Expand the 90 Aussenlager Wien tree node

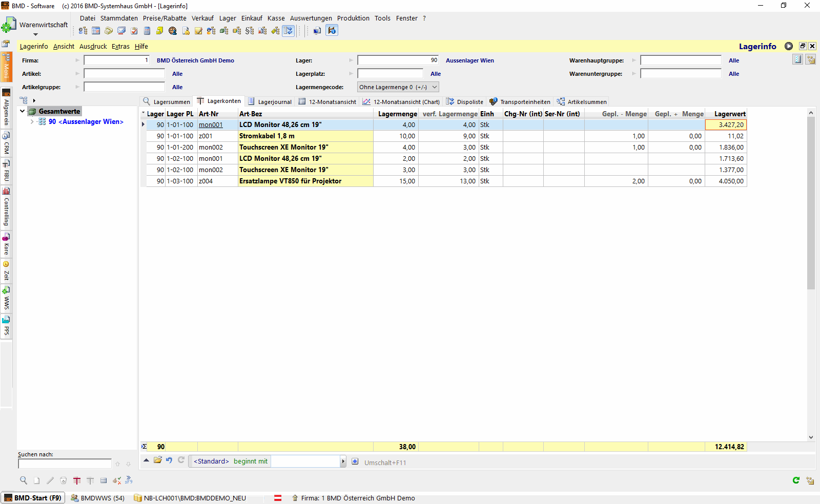(x=32, y=122)
